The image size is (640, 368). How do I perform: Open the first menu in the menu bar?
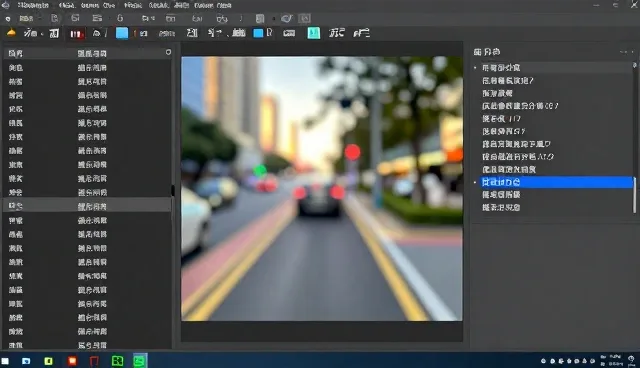33,6
